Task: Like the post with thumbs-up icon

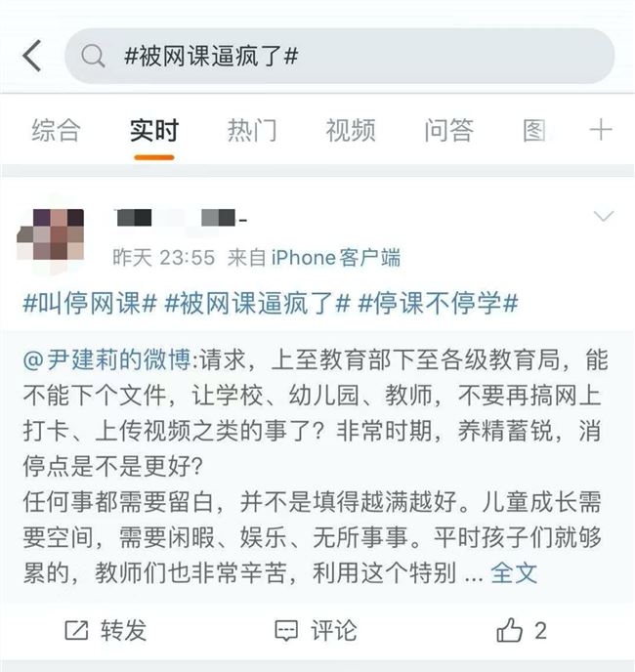Action: coord(509,630)
